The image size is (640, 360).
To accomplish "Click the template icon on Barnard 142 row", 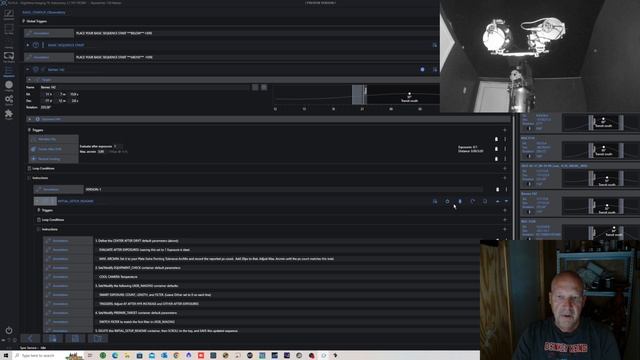I will 435,69.
